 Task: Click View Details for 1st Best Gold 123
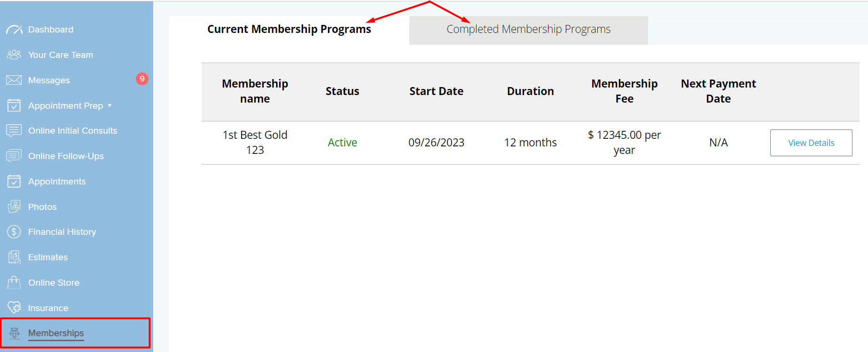click(x=811, y=143)
